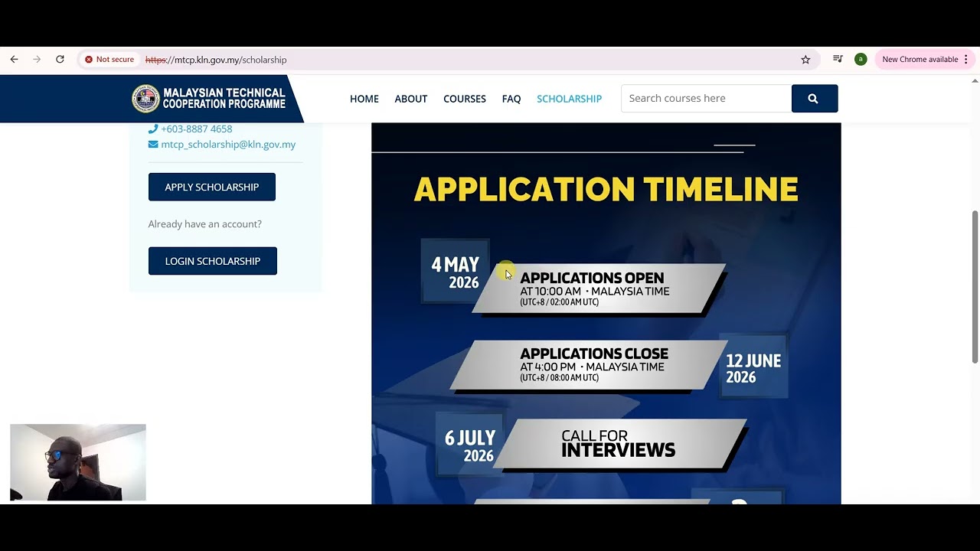Open the Not secure site info badge
980x551 pixels.
(x=109, y=59)
